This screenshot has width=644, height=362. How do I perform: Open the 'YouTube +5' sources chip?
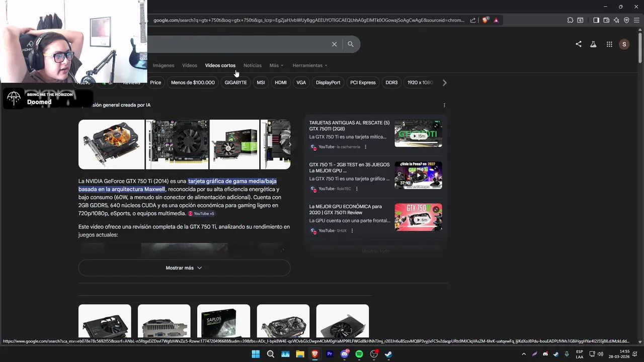coord(201,214)
